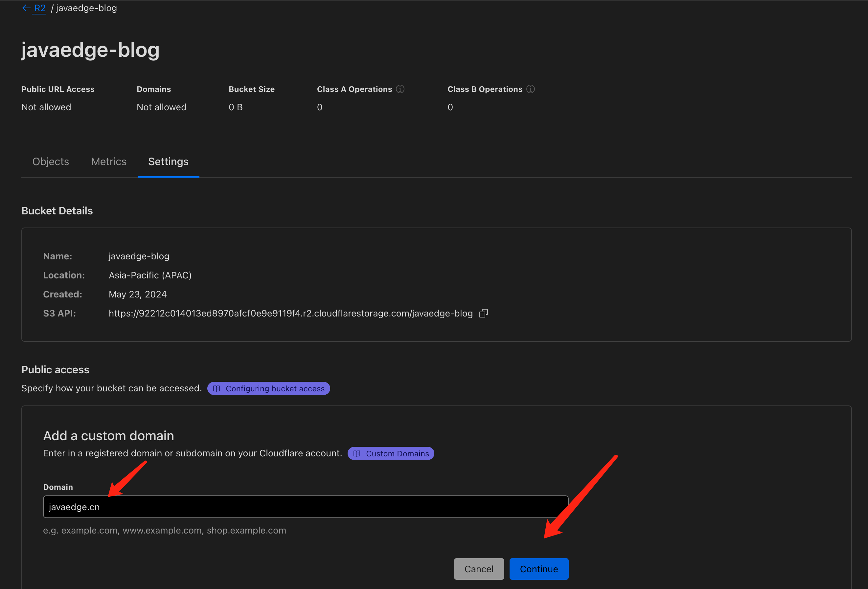Click the Class B Operations label
868x589 pixels.
pyautogui.click(x=485, y=89)
